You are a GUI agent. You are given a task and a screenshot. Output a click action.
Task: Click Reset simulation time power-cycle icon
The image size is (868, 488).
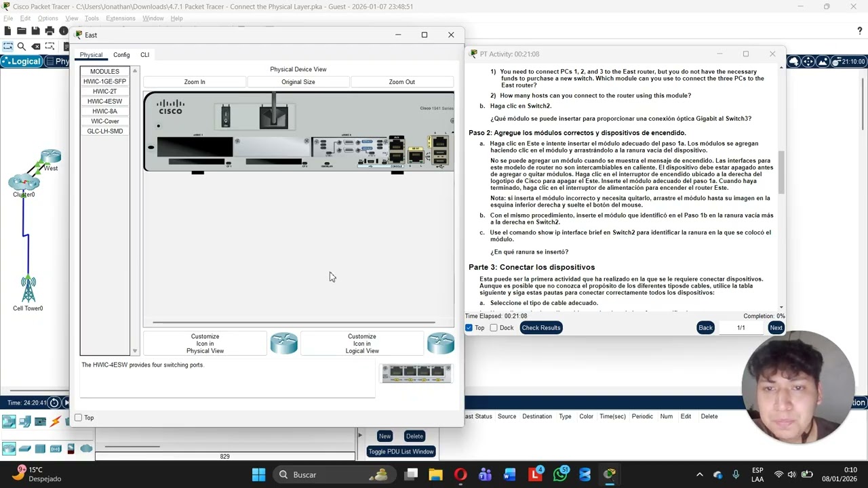54,403
